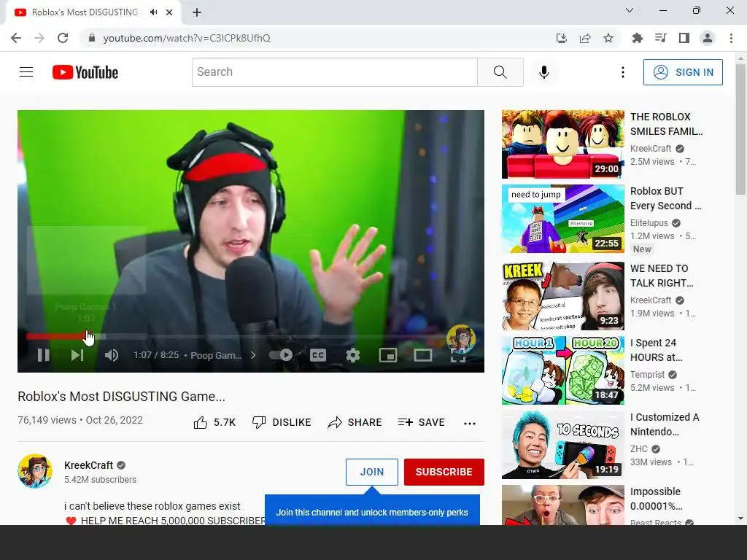Skip to the next video
This screenshot has height=560, width=747.
coord(77,355)
